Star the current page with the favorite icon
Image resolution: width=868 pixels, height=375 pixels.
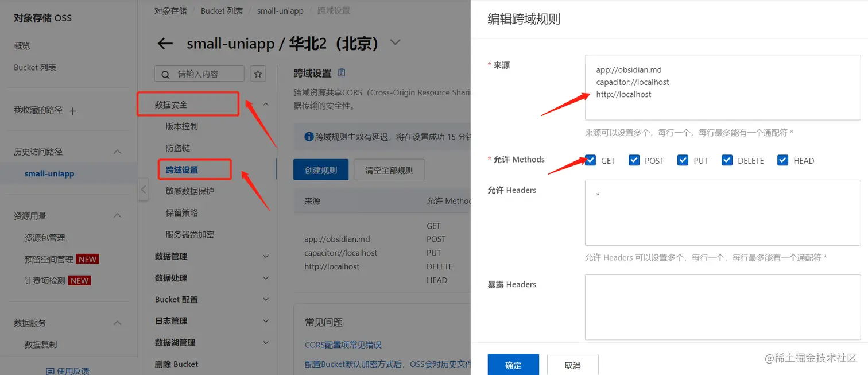258,74
